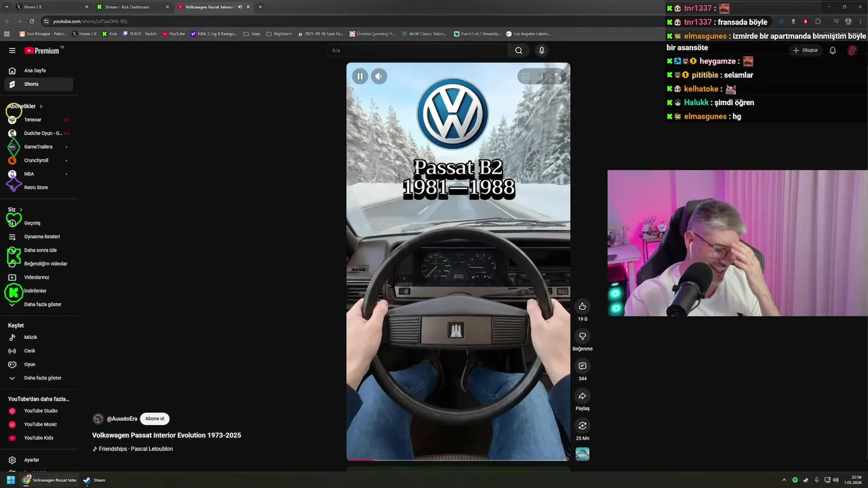Expand the Siz section chevron
868x488 pixels.
tap(21, 209)
